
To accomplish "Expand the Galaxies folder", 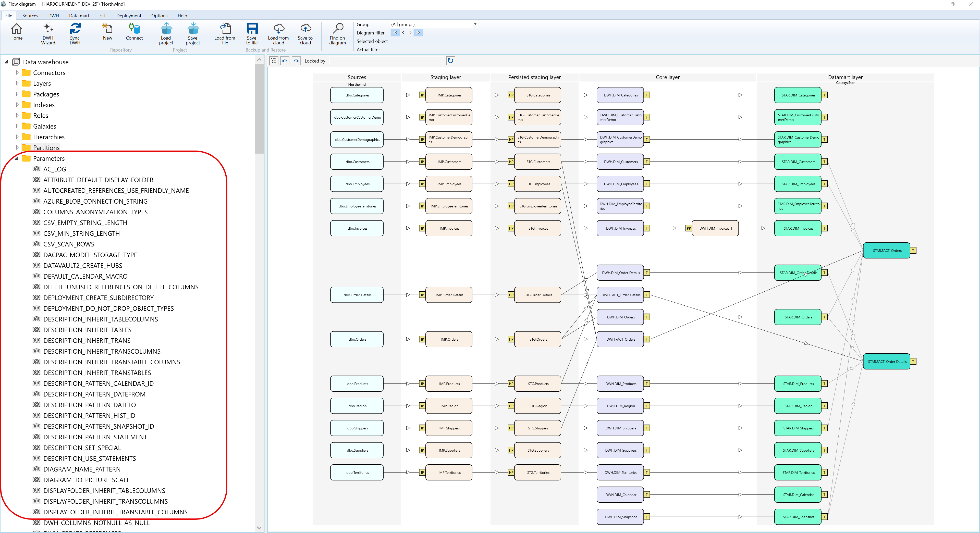I will [x=17, y=126].
